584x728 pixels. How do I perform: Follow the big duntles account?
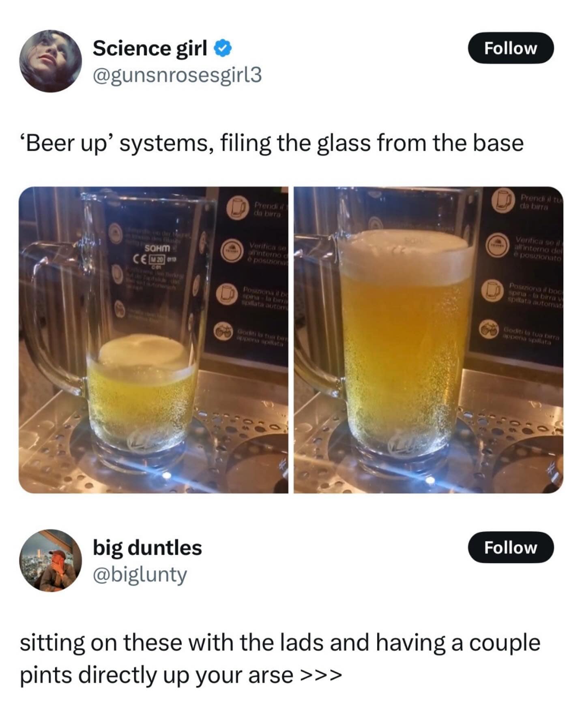[x=510, y=547]
